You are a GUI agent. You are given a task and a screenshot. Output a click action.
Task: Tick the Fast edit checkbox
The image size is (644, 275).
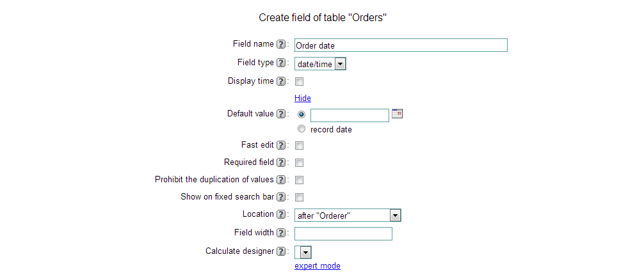pos(300,146)
